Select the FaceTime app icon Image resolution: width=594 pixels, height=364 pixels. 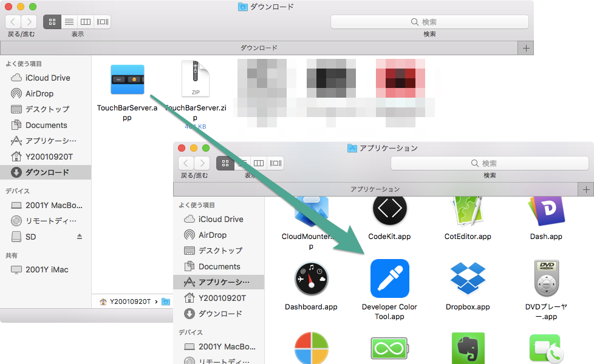click(x=546, y=348)
